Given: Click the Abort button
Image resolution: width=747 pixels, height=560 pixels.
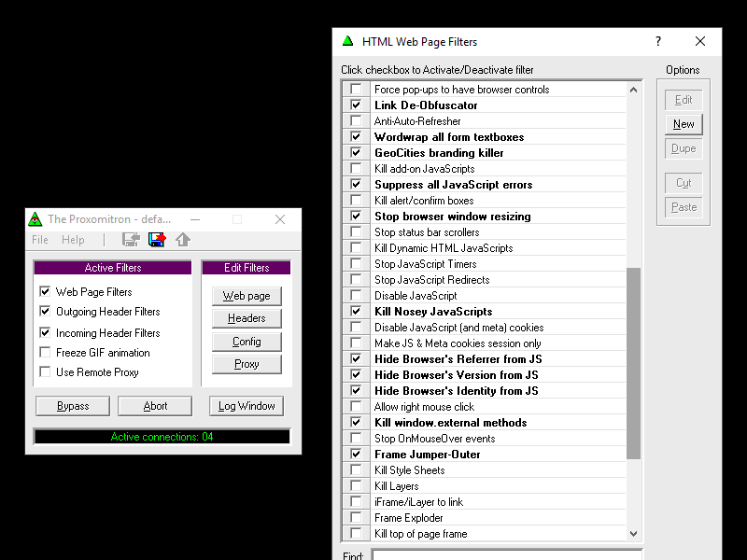Looking at the screenshot, I should click(x=155, y=406).
